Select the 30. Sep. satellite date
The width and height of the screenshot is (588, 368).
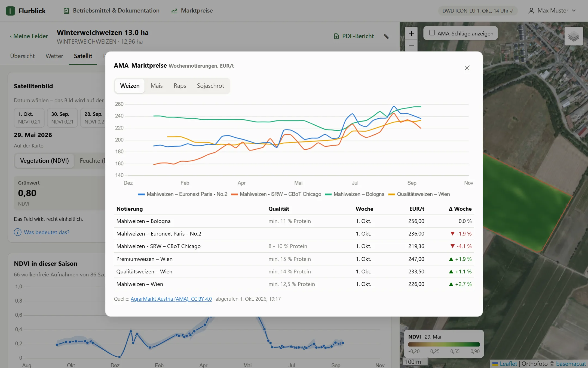pyautogui.click(x=62, y=118)
